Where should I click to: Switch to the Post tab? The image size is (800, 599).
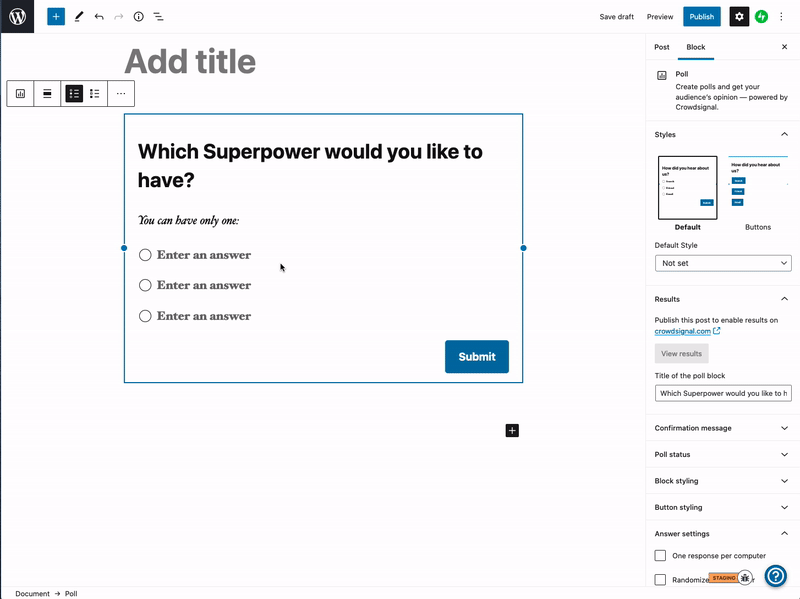point(662,47)
